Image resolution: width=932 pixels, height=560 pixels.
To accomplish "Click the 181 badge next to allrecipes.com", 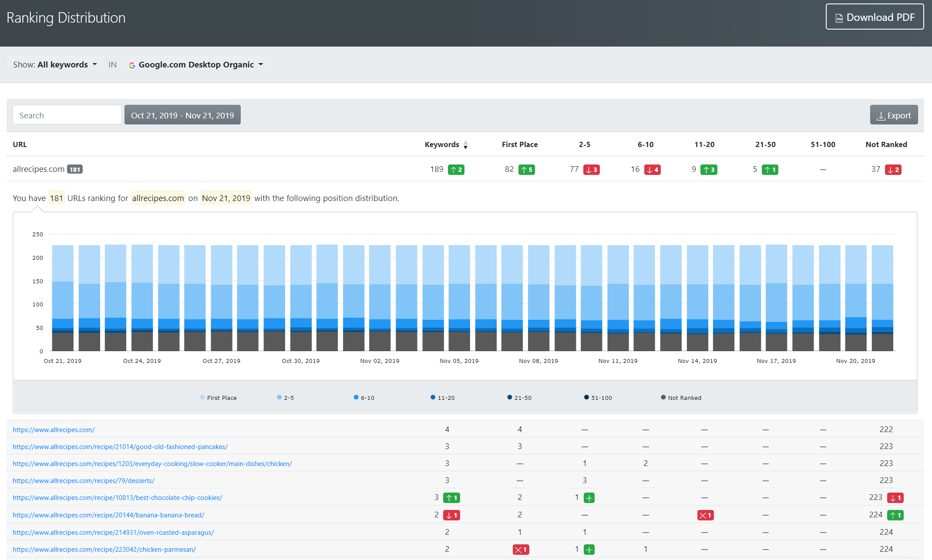I will click(75, 169).
